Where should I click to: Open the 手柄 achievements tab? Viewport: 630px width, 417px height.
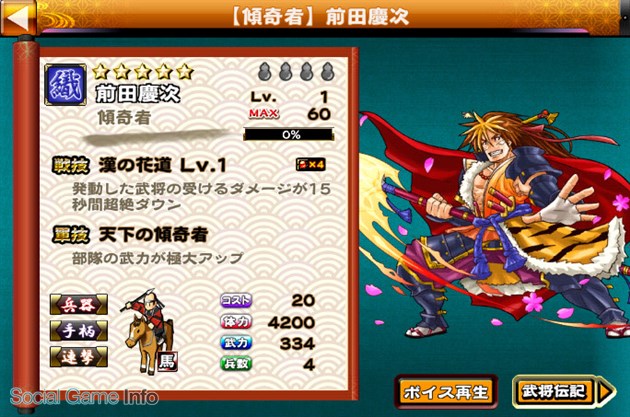click(79, 331)
